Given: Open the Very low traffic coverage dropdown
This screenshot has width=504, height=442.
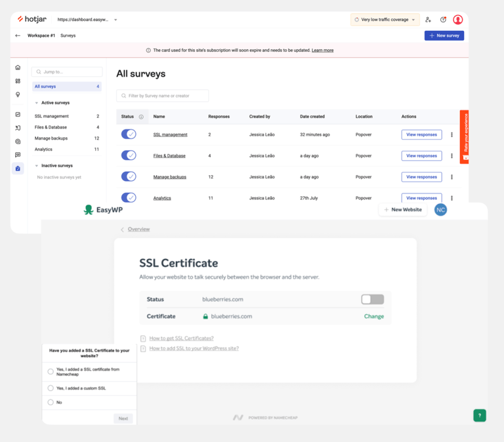Looking at the screenshot, I should pos(385,20).
